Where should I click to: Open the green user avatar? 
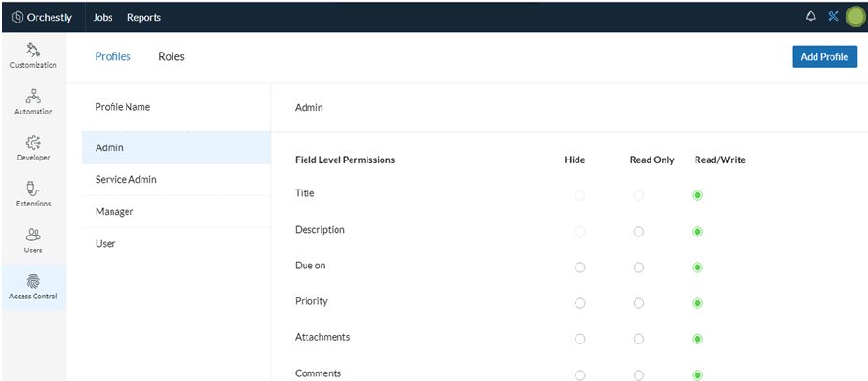pyautogui.click(x=855, y=17)
